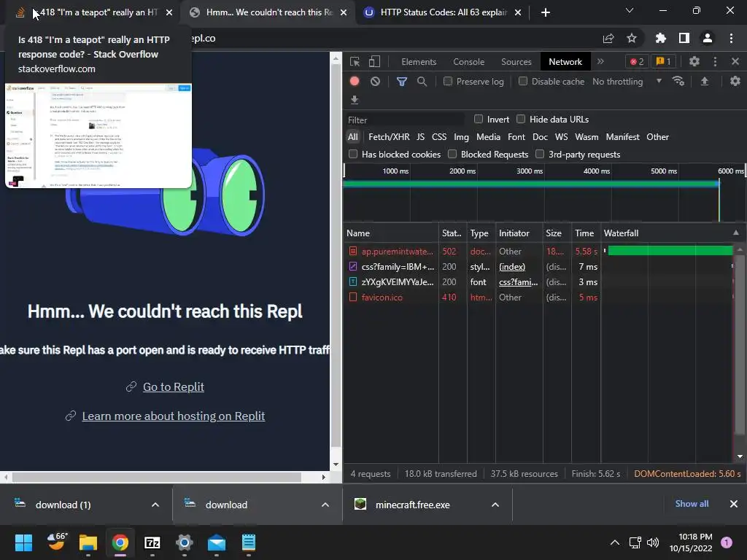This screenshot has width=747, height=560.
Task: Open network conditions wifi icon
Action: click(678, 81)
